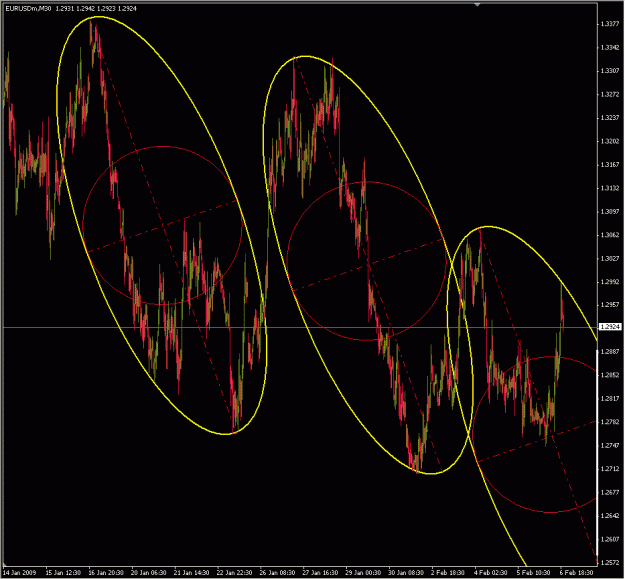
Task: Click the 1.3272 price axis label
Action: 610,94
